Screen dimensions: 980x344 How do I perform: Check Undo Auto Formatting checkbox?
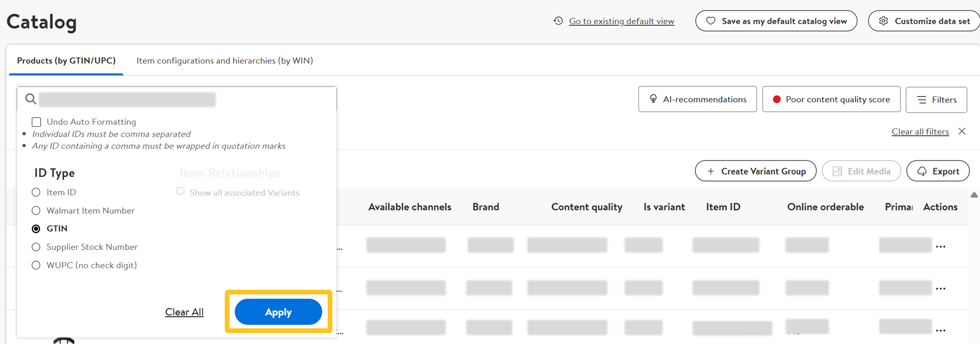pyautogui.click(x=37, y=122)
